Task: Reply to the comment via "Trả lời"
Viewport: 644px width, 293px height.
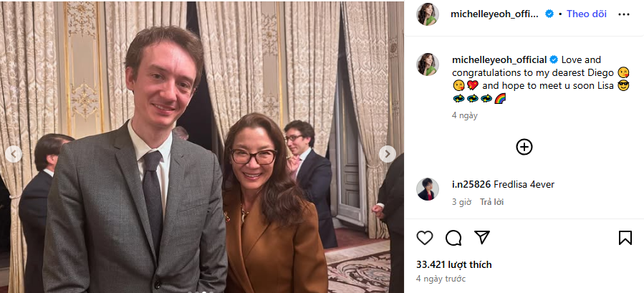Action: pyautogui.click(x=492, y=202)
